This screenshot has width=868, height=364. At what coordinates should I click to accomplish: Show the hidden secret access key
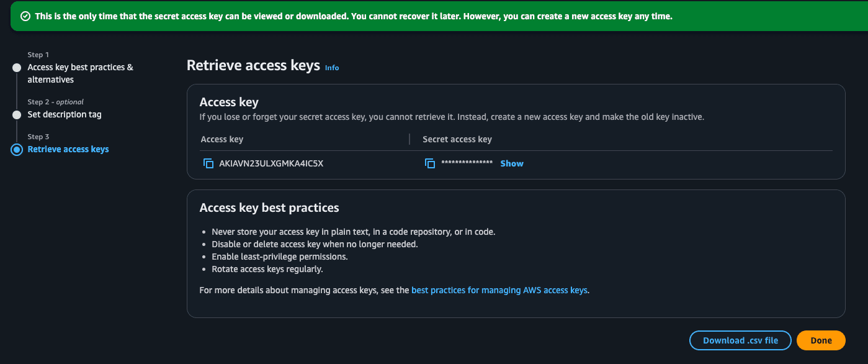(512, 163)
